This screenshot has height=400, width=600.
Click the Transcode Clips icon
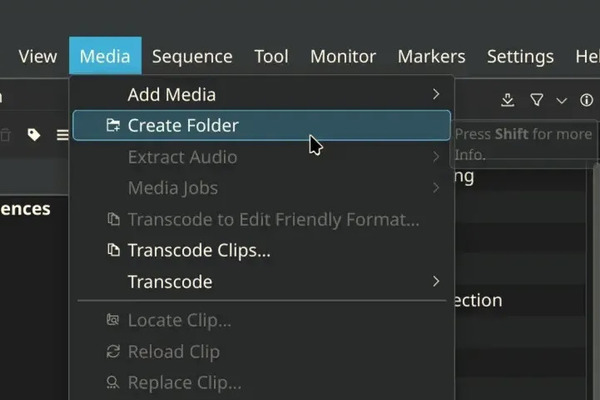pos(112,250)
